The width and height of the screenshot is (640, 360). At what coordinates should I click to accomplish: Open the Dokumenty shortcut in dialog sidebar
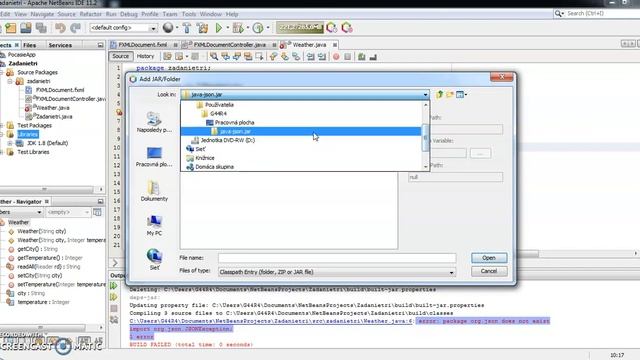coord(154,191)
